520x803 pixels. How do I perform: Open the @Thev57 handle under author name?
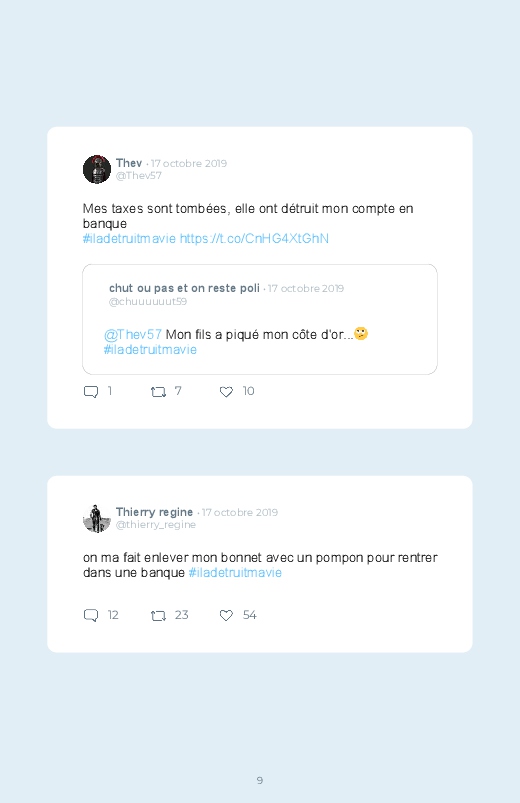click(x=139, y=176)
